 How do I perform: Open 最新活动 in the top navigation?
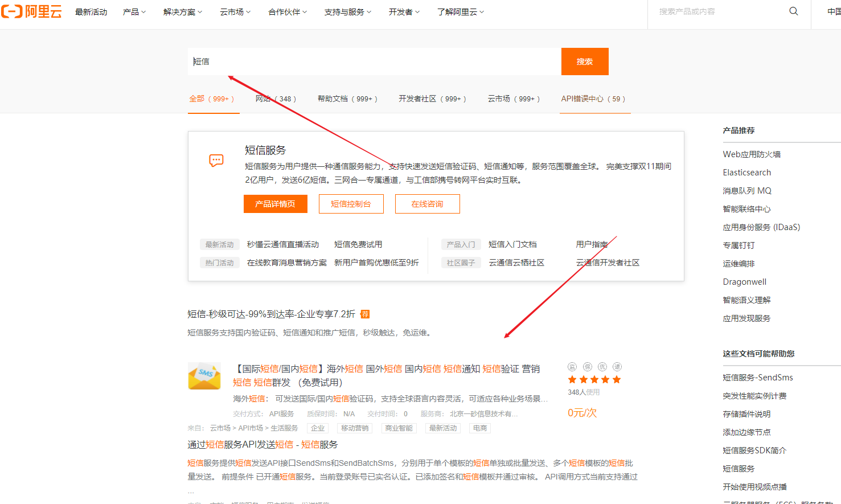[x=91, y=12]
